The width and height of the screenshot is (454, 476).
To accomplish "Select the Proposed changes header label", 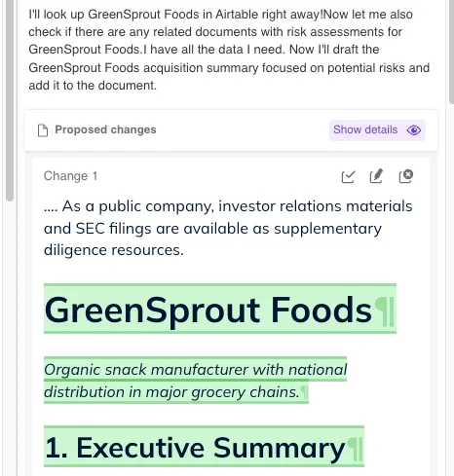I will pos(105,129).
